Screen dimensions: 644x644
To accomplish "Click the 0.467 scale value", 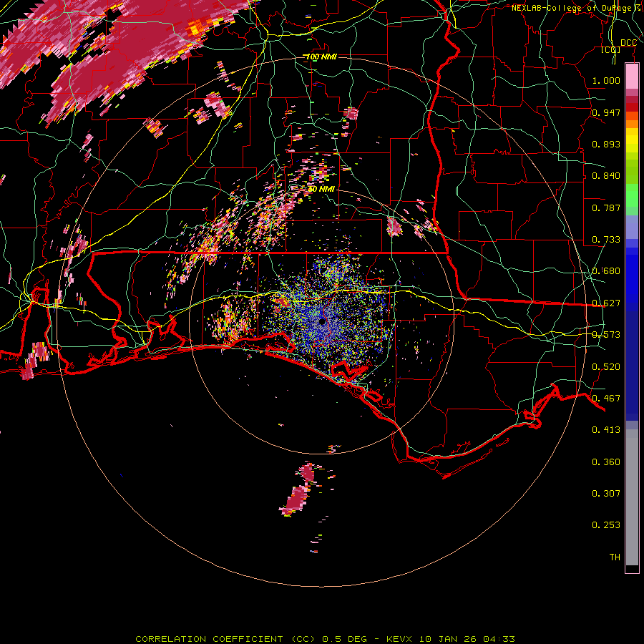I will point(606,399).
